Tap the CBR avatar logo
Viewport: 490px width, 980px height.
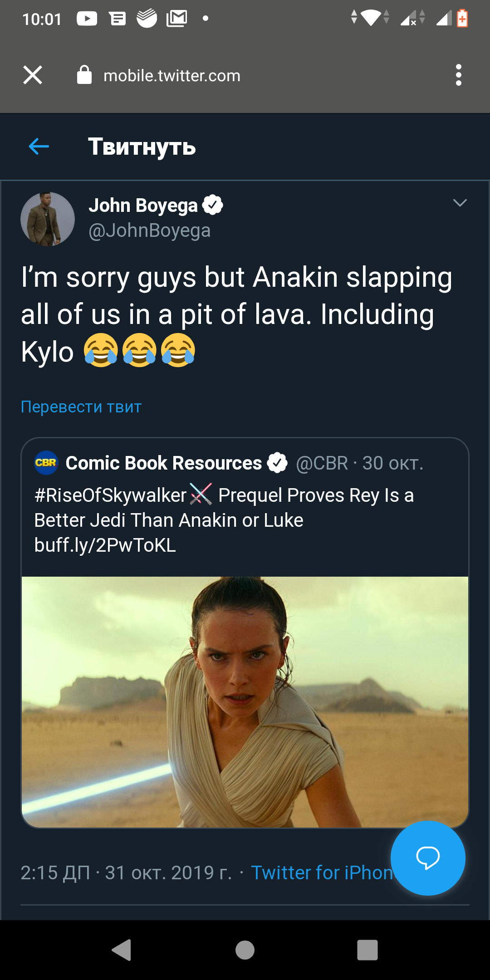click(46, 463)
